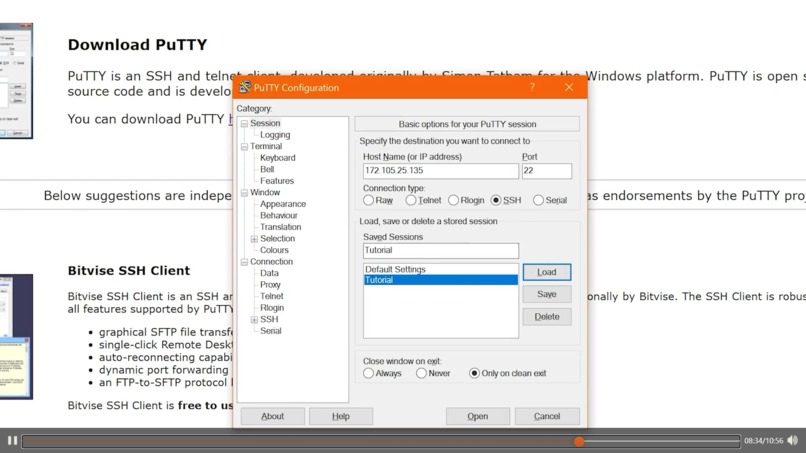Click the Port input field
The width and height of the screenshot is (806, 453).
pos(546,171)
